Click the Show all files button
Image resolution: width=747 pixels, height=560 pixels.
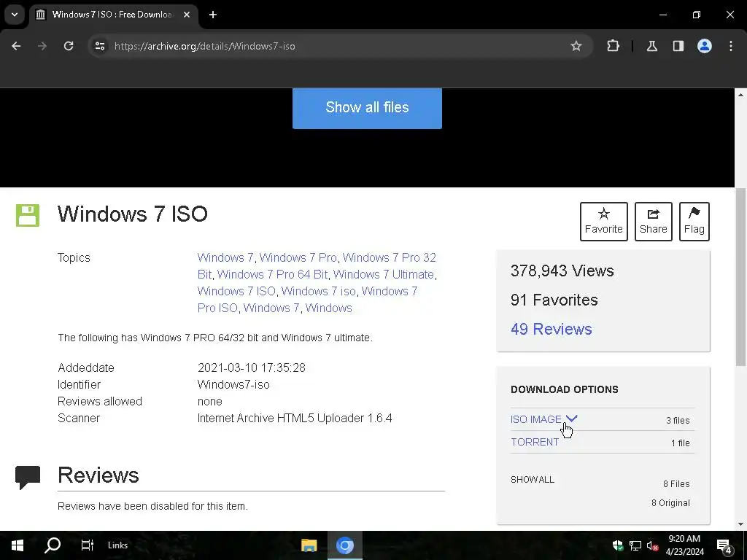[x=367, y=107]
